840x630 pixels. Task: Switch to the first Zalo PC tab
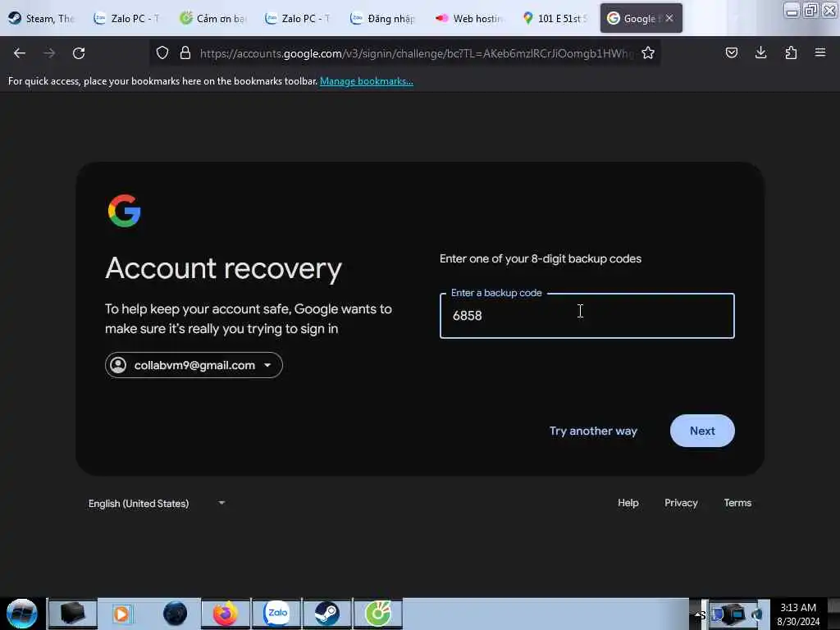[126, 18]
